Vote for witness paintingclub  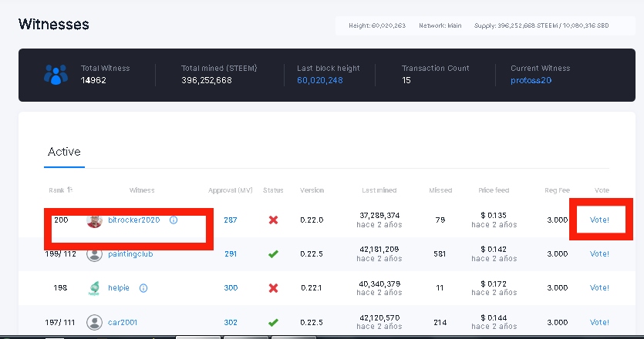[x=599, y=254]
